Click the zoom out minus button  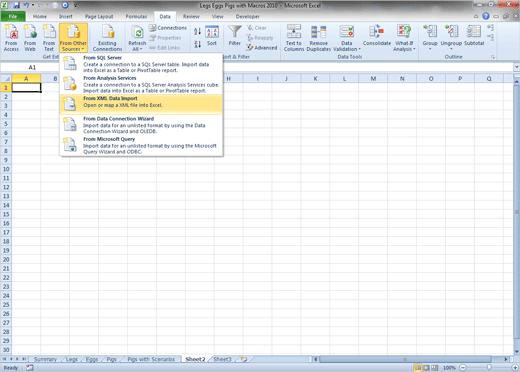(x=463, y=368)
